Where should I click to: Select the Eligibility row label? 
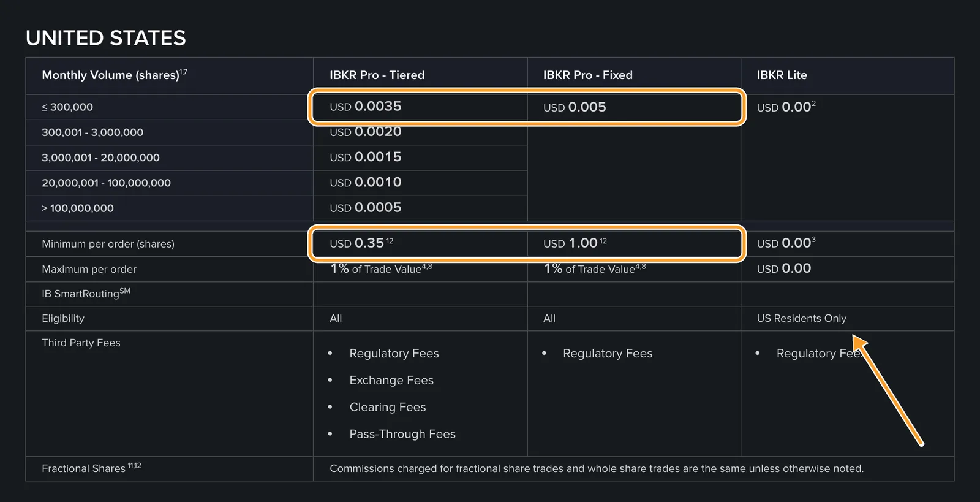(63, 318)
